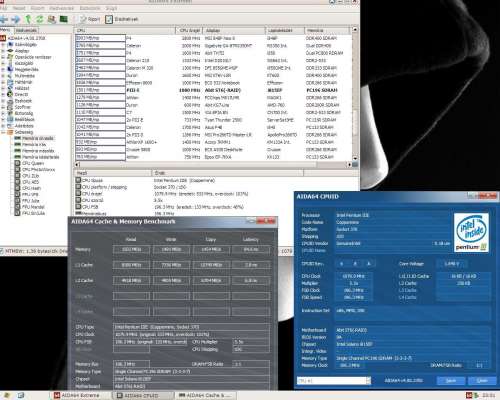Click the Save button in CPUID window
500x400 pixels.
click(x=451, y=380)
